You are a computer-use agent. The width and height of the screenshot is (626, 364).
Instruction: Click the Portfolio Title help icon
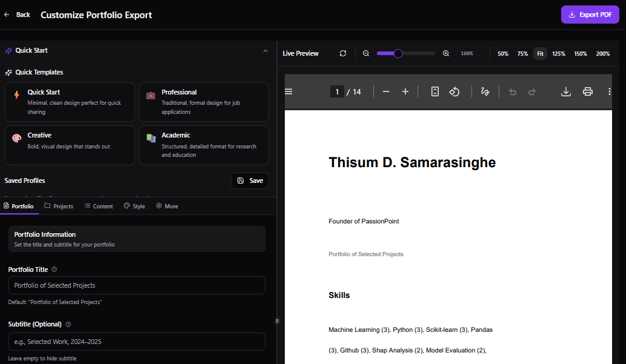[x=55, y=270]
